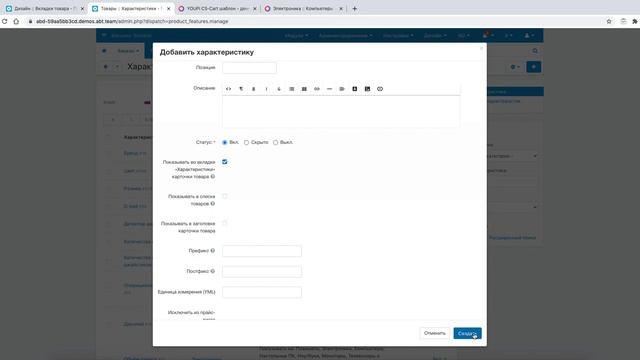Open help tooltip for Показывать в списке товаров
This screenshot has height=360, width=640.
coord(213,203)
